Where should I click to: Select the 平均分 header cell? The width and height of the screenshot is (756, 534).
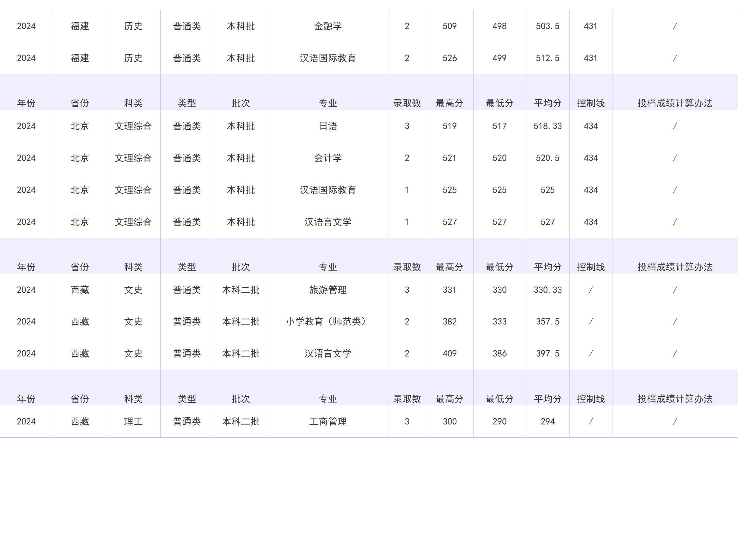[x=547, y=103]
